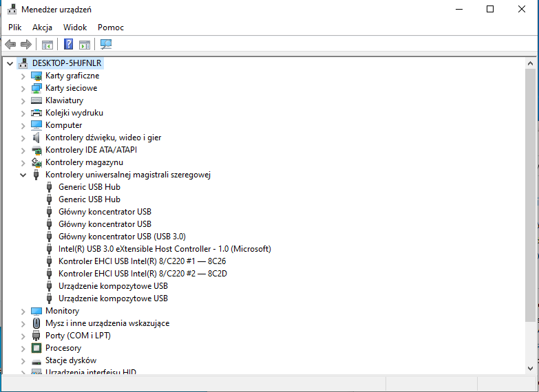The height and width of the screenshot is (392, 539).
Task: Minimize the Menedżer urządzeń window
Action: point(459,9)
